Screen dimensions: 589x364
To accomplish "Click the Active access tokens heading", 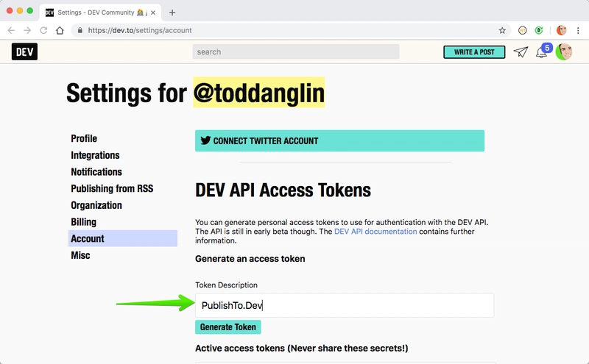I will [x=302, y=349].
